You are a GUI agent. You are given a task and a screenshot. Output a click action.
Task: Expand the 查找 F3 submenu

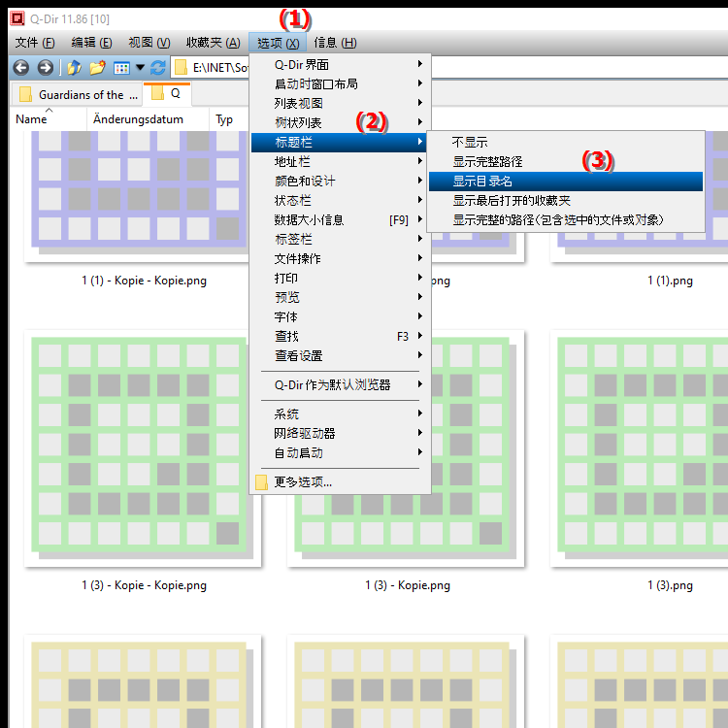pyautogui.click(x=341, y=336)
